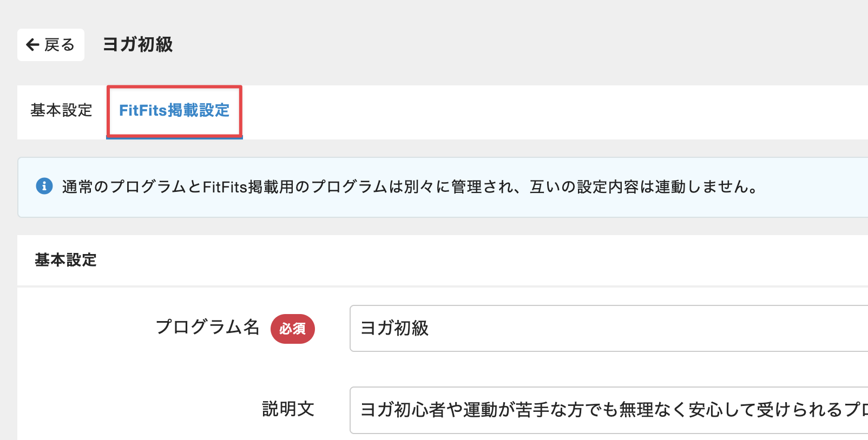The image size is (868, 440).
Task: Click the blue underline beneath FitFits掲載設定 tab
Action: tap(174, 138)
